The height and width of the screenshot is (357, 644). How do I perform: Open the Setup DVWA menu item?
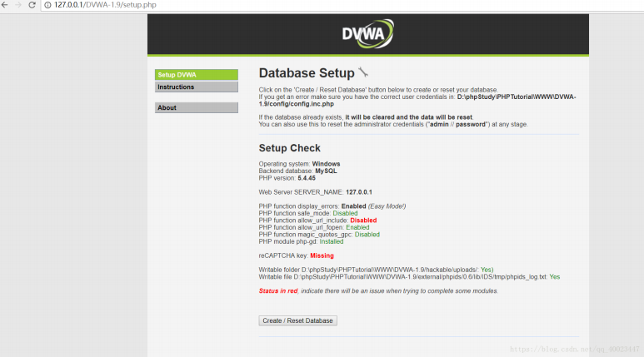197,75
